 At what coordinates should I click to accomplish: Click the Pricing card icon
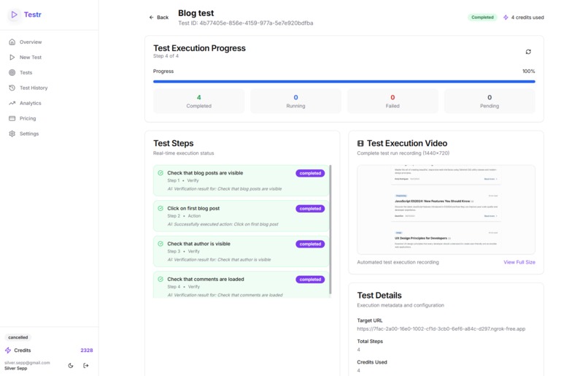[12, 118]
